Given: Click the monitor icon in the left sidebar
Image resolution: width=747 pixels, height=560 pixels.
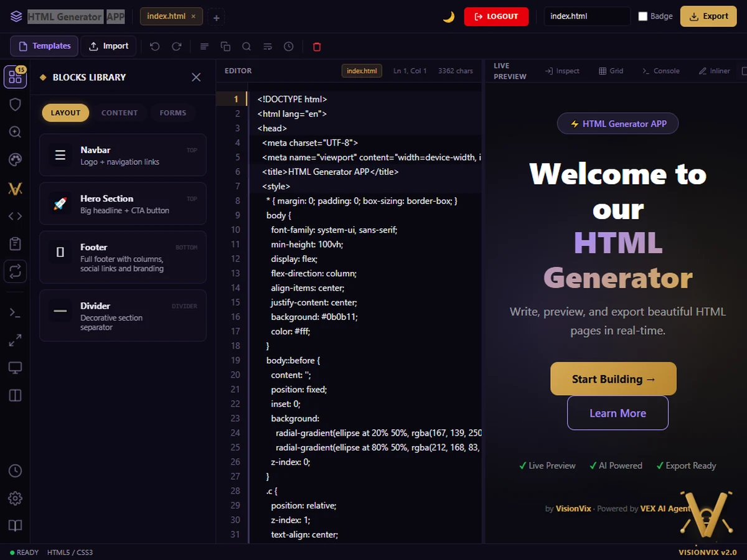Looking at the screenshot, I should (15, 368).
